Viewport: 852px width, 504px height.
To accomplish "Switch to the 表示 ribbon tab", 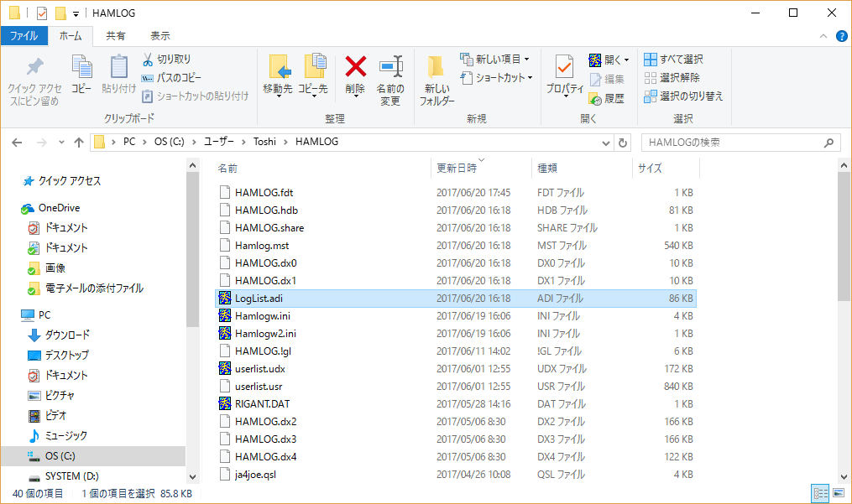I will 159,36.
